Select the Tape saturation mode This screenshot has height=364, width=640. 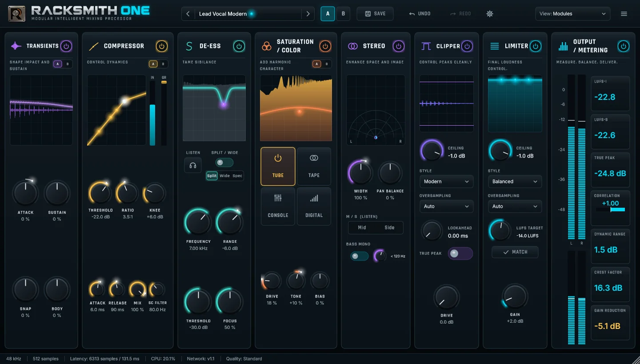pyautogui.click(x=314, y=166)
